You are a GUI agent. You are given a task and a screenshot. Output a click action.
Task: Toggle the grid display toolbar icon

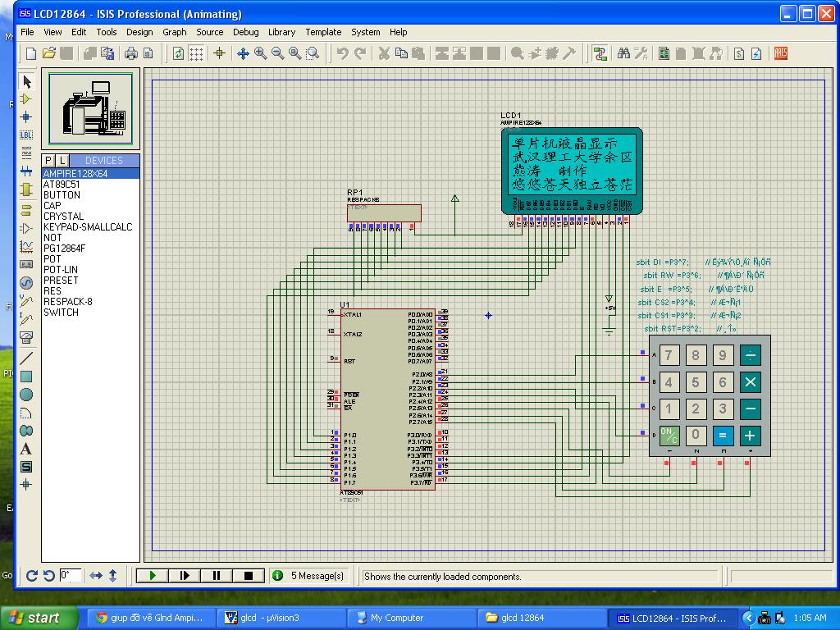pos(197,53)
